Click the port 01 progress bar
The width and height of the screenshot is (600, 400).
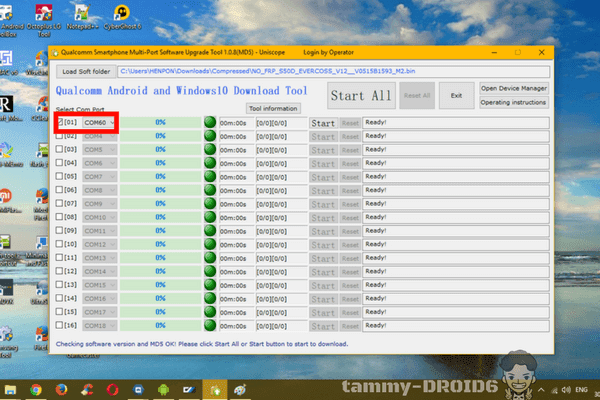click(x=161, y=122)
